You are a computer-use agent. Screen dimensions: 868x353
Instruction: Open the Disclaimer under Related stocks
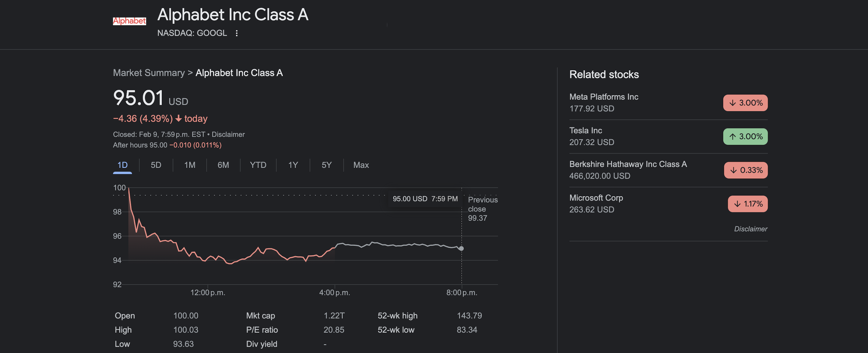pos(751,229)
